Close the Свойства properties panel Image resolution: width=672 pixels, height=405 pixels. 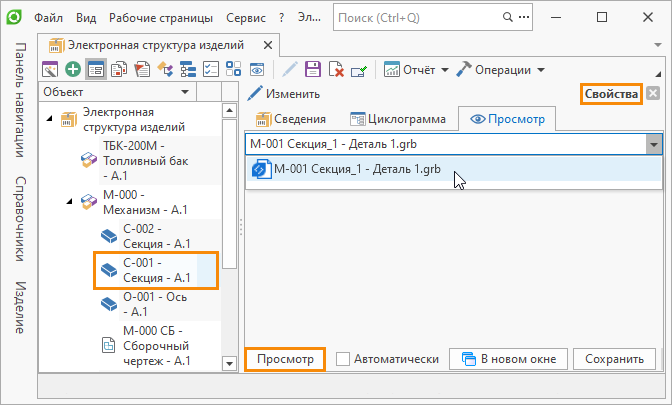(653, 93)
